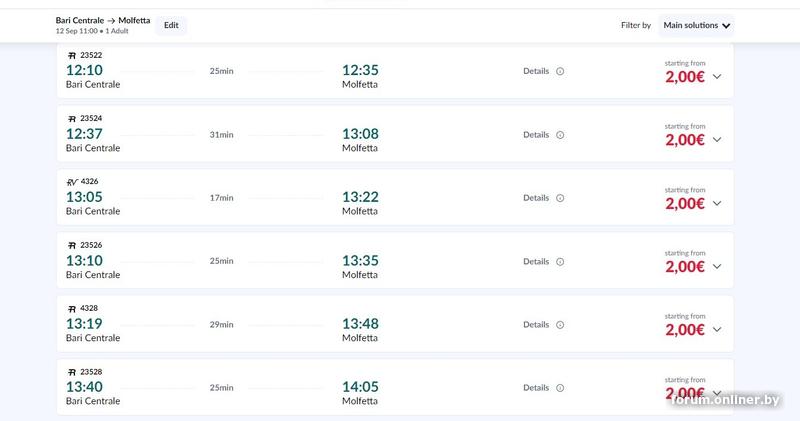Expand fares for the 13:05 departure
800x421 pixels.
pyautogui.click(x=717, y=203)
